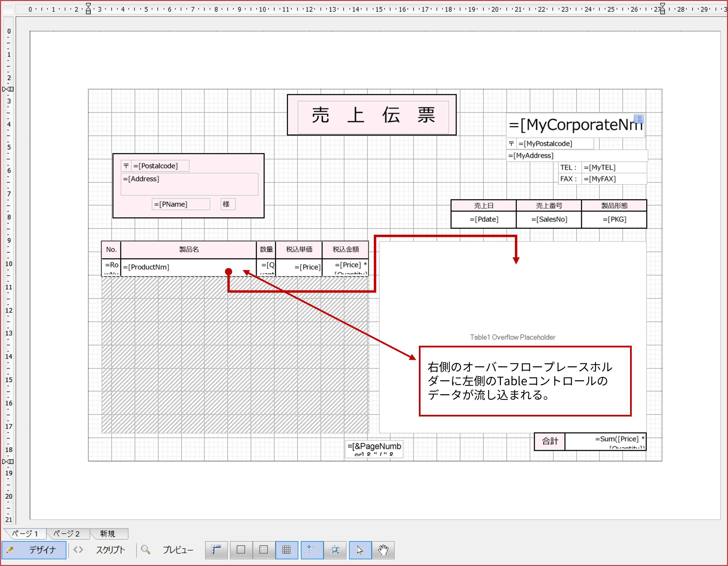Image resolution: width=728 pixels, height=566 pixels.
Task: Select the 売上番号 header cell
Action: [x=549, y=206]
